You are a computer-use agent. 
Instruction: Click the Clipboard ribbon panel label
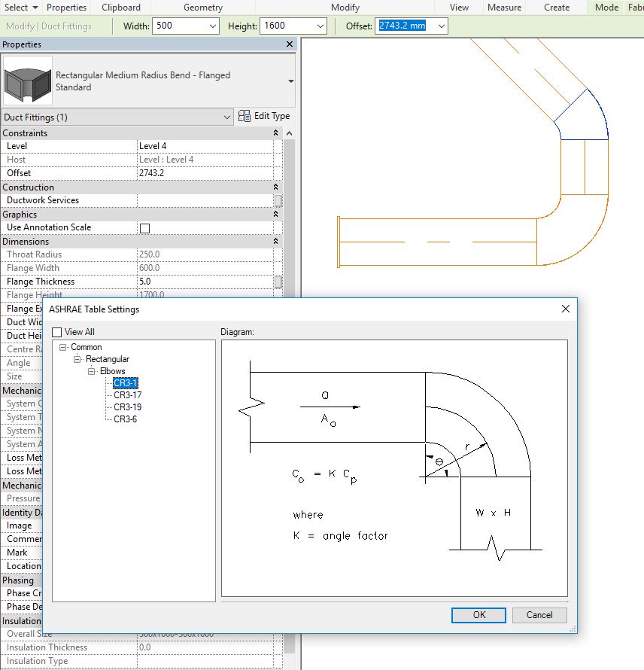point(121,8)
